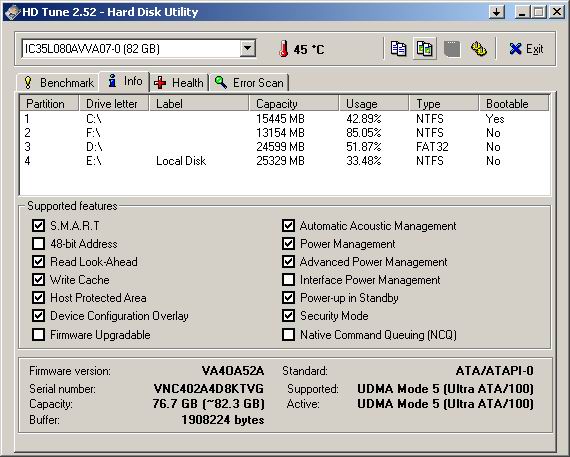Toggle the Native Command Queuing checkbox

[288, 334]
